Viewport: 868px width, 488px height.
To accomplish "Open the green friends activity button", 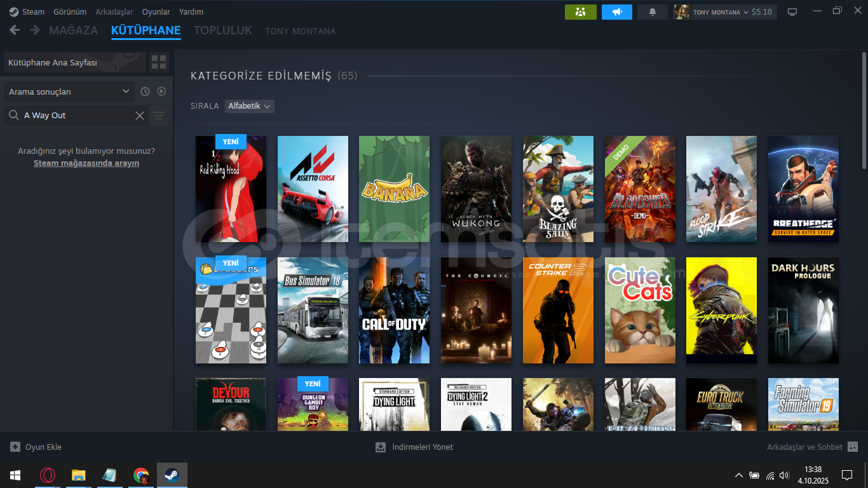I will pyautogui.click(x=581, y=12).
